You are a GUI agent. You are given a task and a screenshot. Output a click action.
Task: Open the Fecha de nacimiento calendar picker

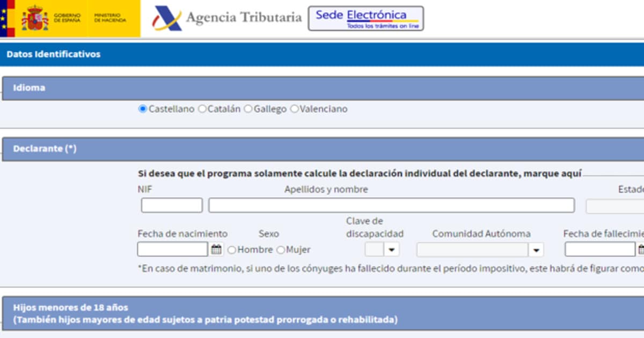pyautogui.click(x=216, y=249)
